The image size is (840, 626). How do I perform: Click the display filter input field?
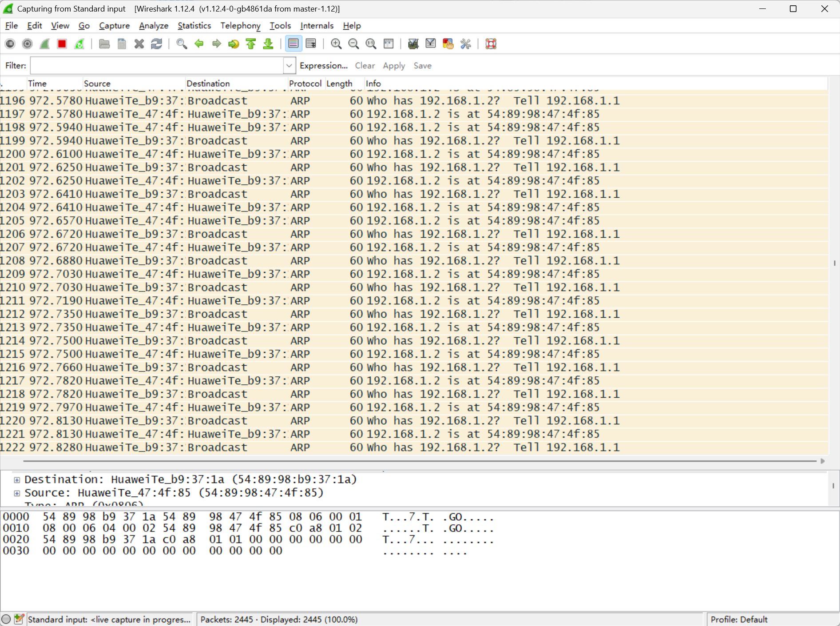point(157,66)
